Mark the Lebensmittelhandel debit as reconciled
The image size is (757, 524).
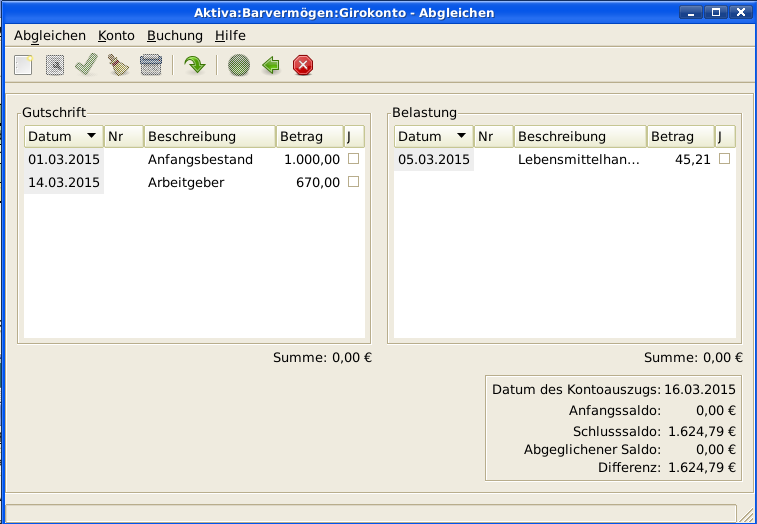[724, 159]
